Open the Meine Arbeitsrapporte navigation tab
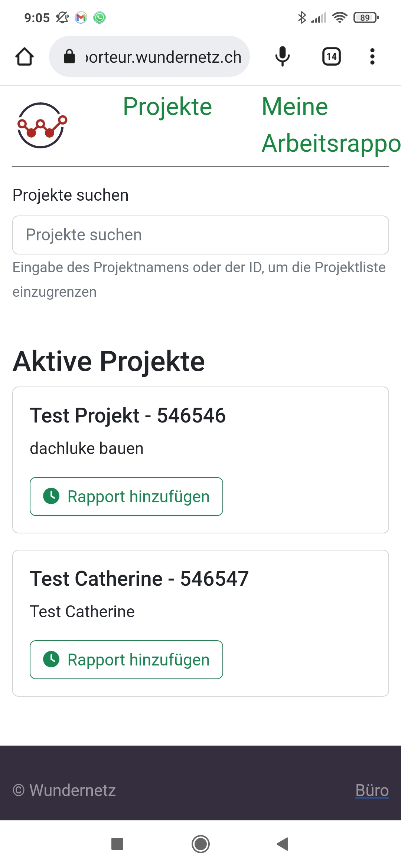The image size is (401, 868). pos(330,125)
